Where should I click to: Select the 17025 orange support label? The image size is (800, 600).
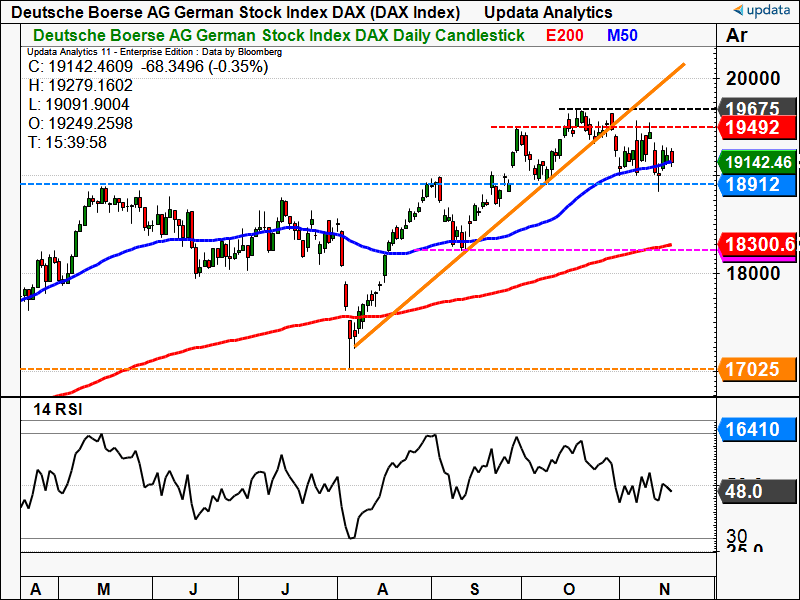click(x=757, y=369)
